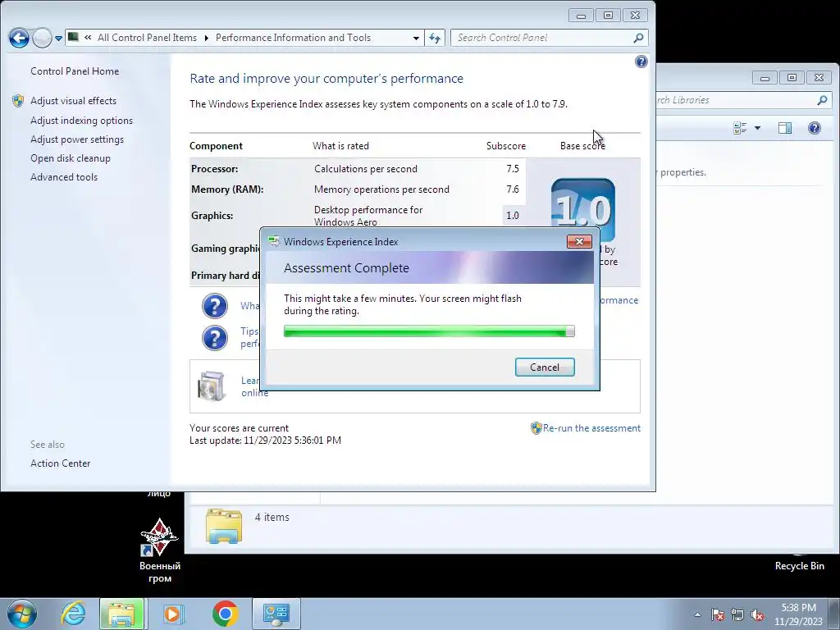Image resolution: width=840 pixels, height=630 pixels.
Task: Click the Военный гром desktop shortcut
Action: [160, 550]
